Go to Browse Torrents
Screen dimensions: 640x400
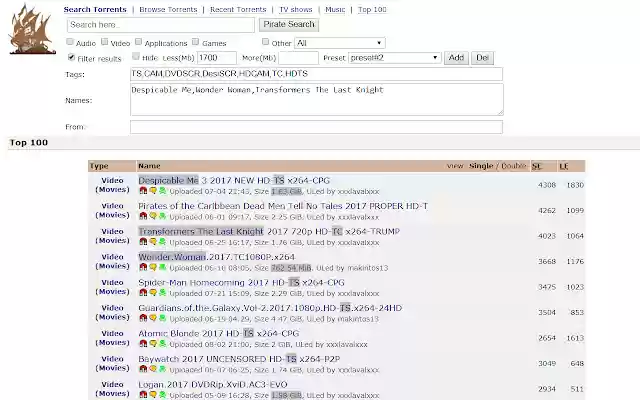(x=168, y=9)
